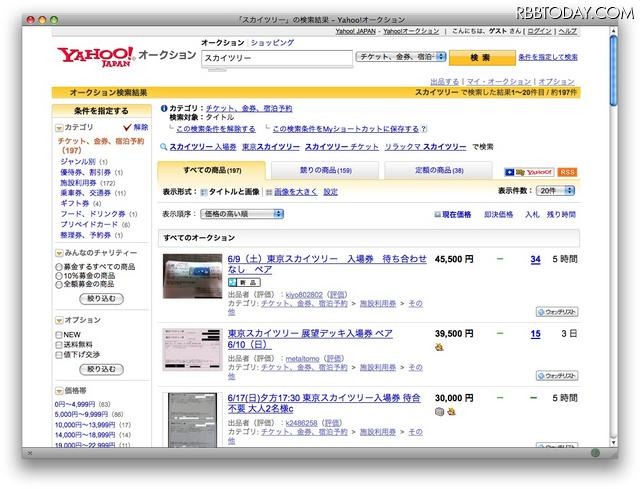
Task: Filter by プリペイドカード category
Action: [89, 224]
